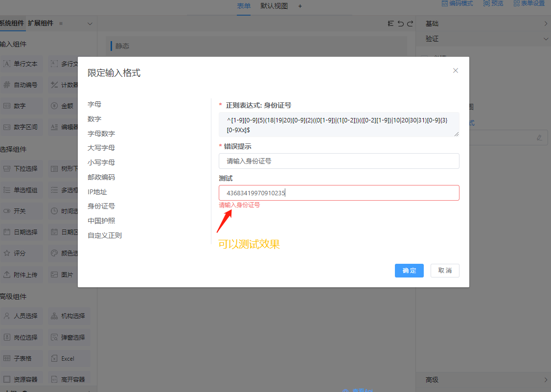Select 身份证号 in the format list
Screen dimensions: 551x392
coord(101,206)
